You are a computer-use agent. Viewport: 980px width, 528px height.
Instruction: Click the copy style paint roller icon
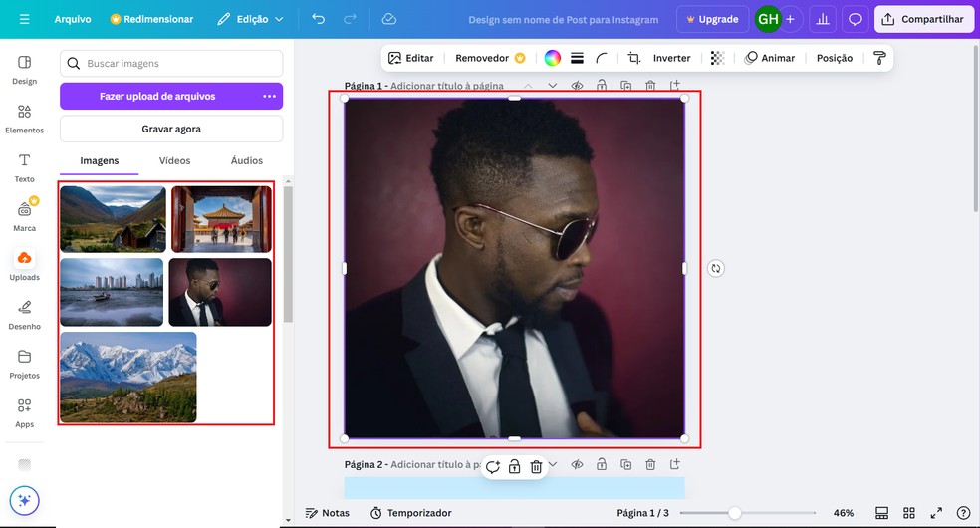tap(879, 58)
